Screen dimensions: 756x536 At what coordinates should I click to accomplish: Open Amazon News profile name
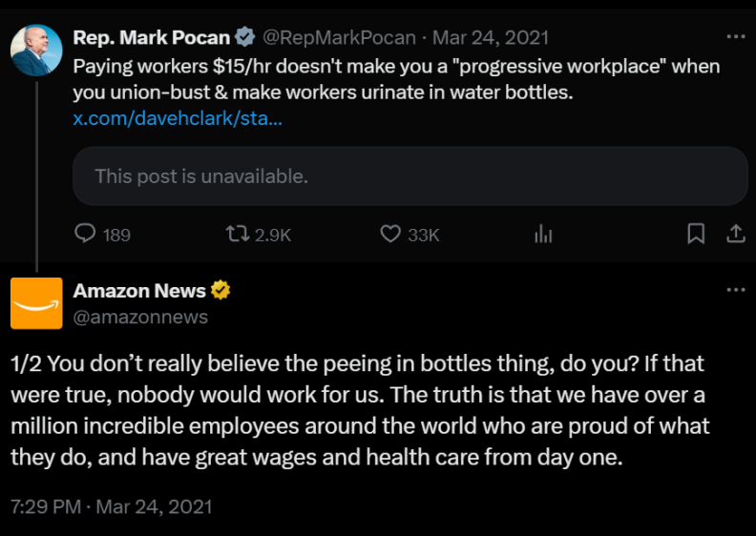point(139,291)
